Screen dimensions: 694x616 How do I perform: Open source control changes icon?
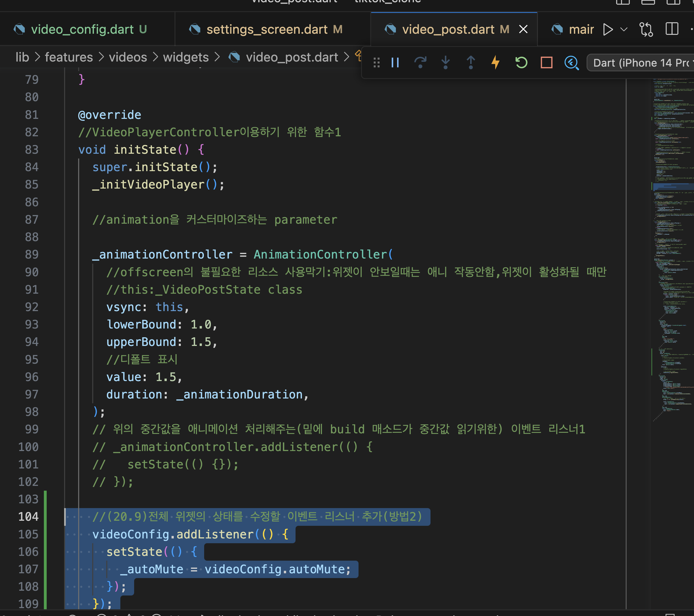[646, 30]
